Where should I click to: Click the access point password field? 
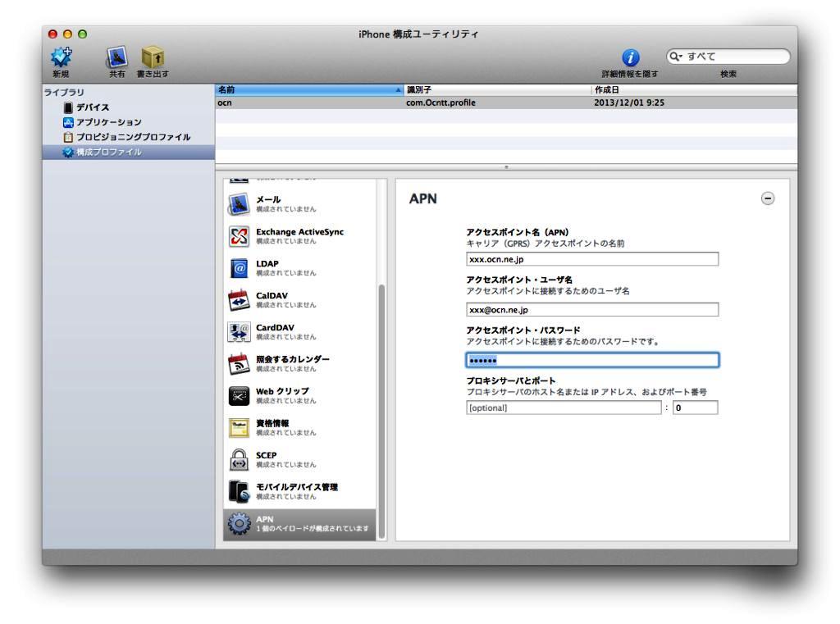(592, 360)
